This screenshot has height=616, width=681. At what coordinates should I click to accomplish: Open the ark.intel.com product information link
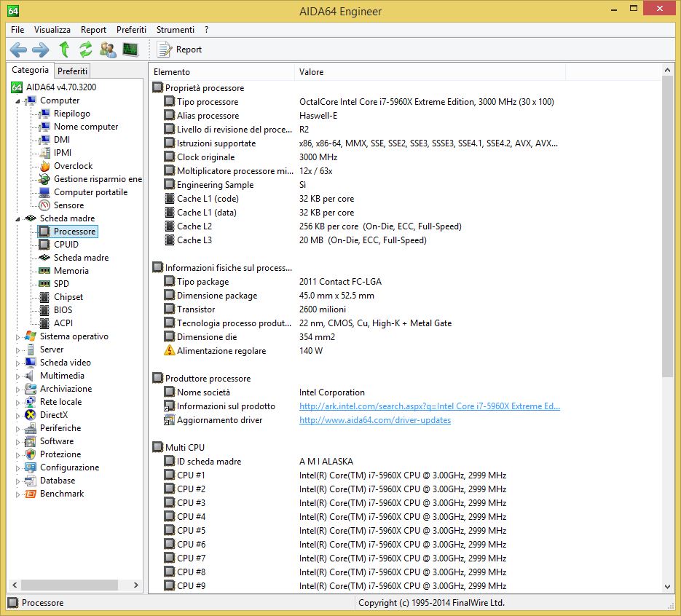429,406
